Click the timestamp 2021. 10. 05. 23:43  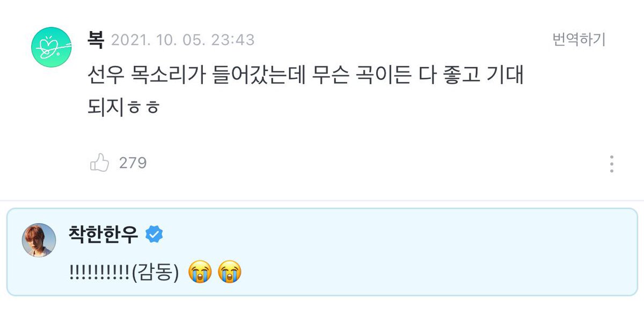pyautogui.click(x=182, y=40)
